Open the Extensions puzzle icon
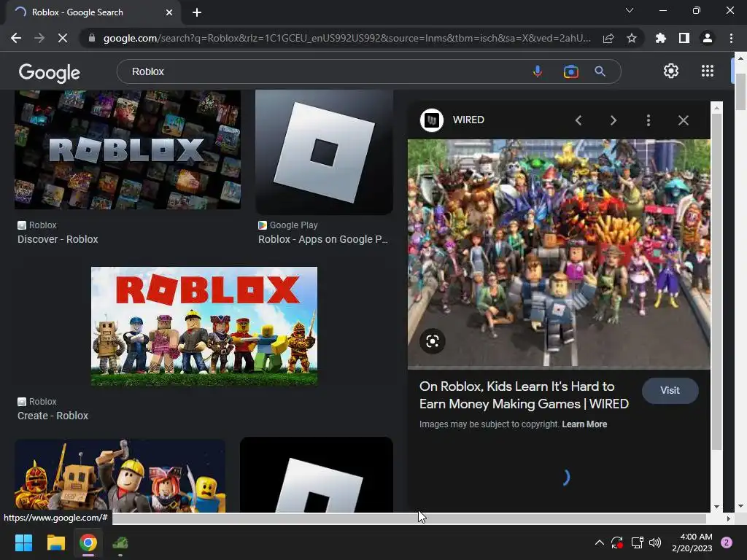 click(x=661, y=38)
